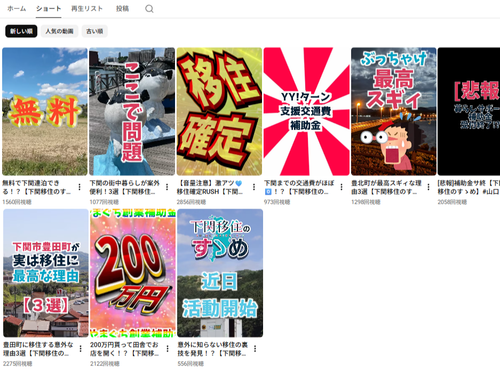Open more options for 下関までの交通費 short
The width and height of the screenshot is (500, 375).
pos(341,187)
